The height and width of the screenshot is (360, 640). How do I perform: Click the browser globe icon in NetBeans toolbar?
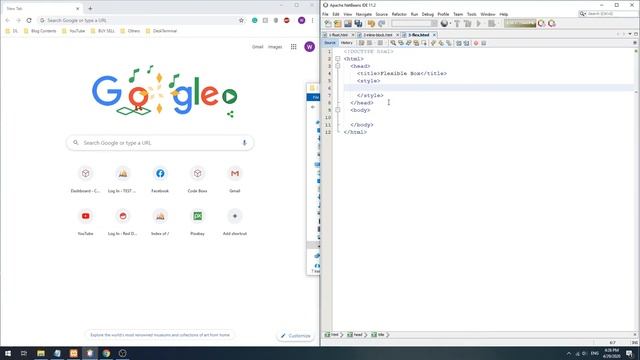(444, 24)
